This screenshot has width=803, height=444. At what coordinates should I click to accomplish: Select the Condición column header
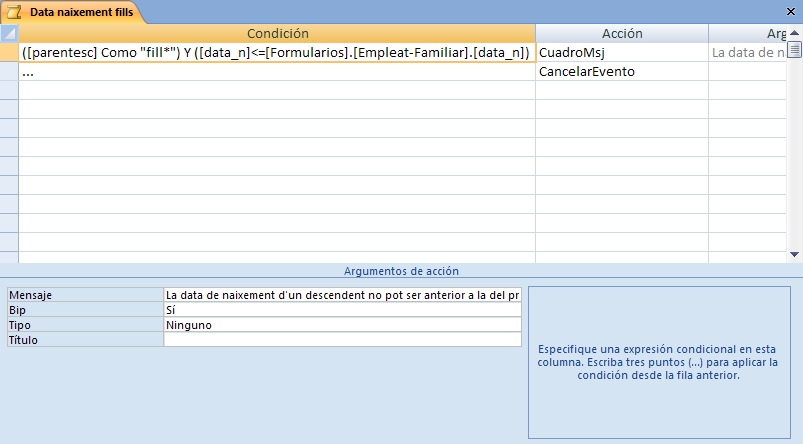pos(277,34)
